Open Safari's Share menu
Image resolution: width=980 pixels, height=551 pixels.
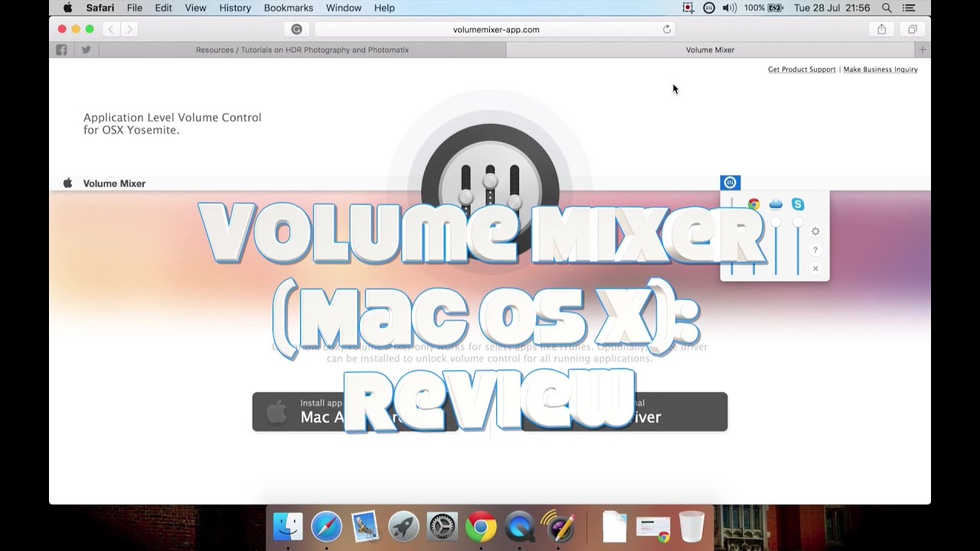[881, 29]
